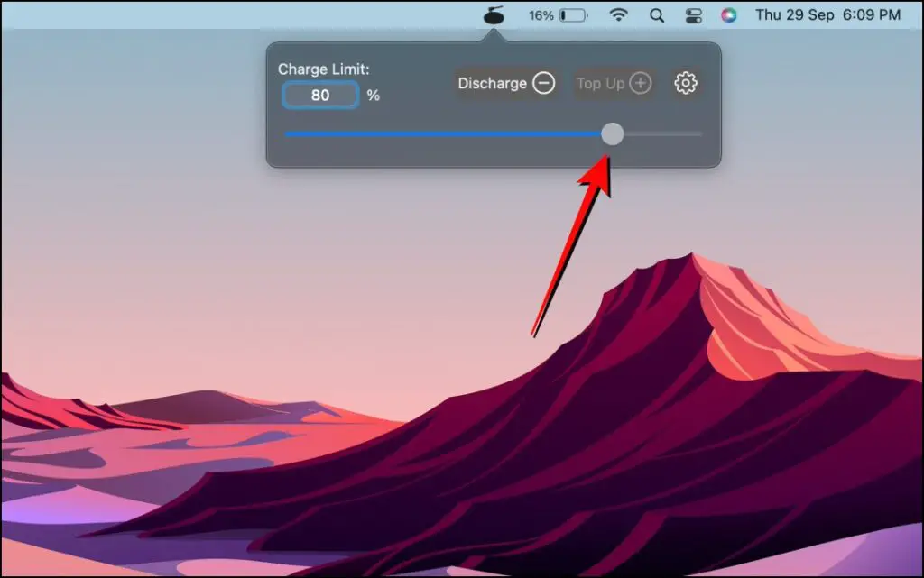This screenshot has width=924, height=578.
Task: Open settings gear in Charge Limit popup
Action: click(686, 83)
